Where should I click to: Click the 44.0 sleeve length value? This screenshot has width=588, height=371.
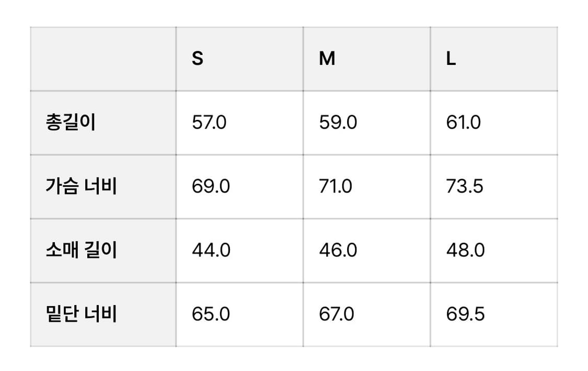(211, 251)
